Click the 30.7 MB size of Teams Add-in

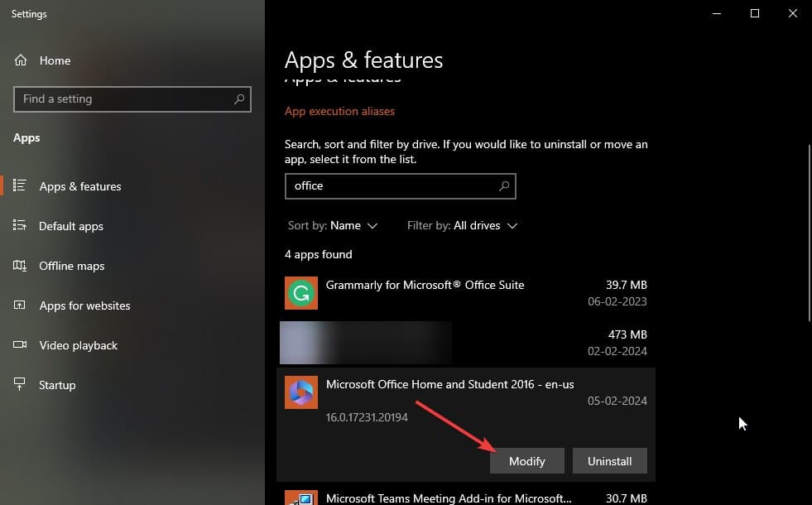tap(626, 498)
